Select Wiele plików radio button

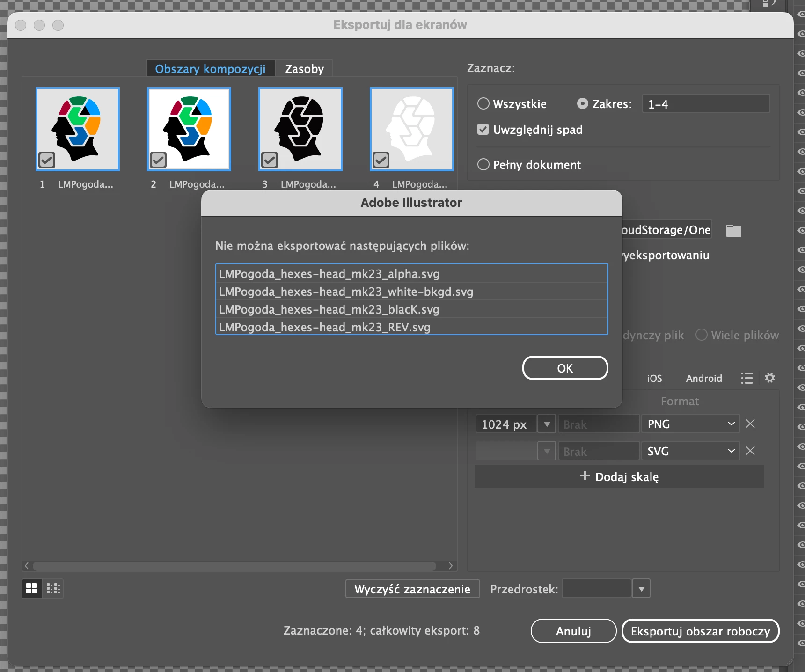[701, 335]
